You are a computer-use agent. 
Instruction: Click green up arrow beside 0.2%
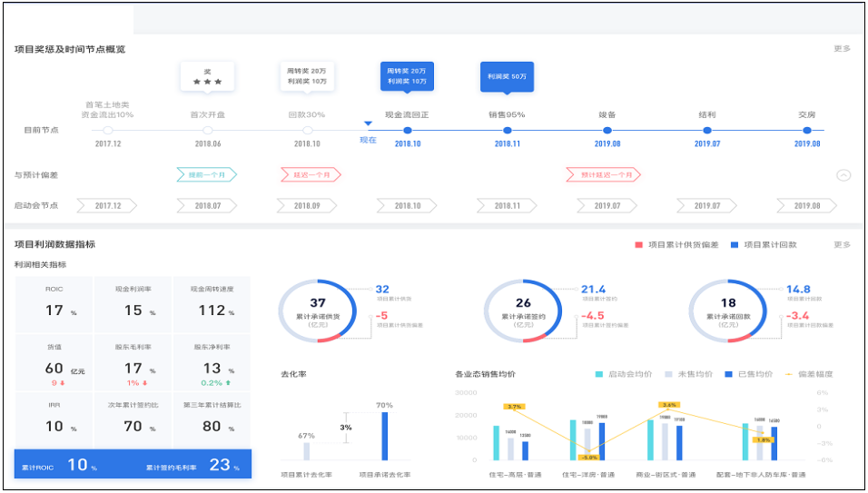click(228, 383)
